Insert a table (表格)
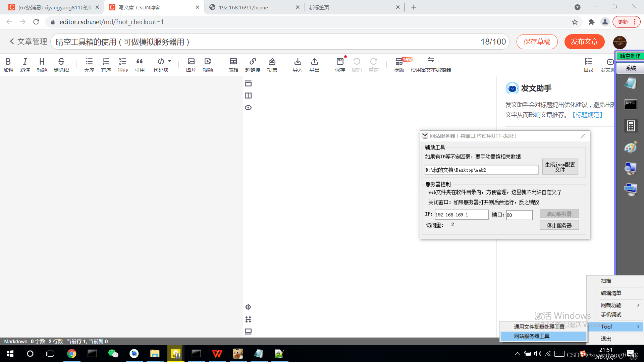Screen dimensions: 644x362 [x=233, y=65]
